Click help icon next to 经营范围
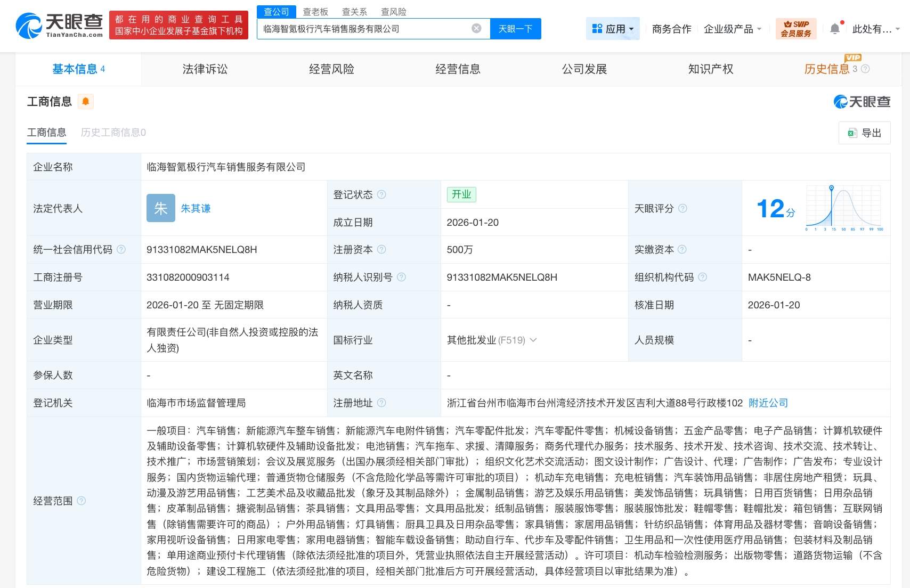Screen dimensions: 910x588 click(x=81, y=501)
